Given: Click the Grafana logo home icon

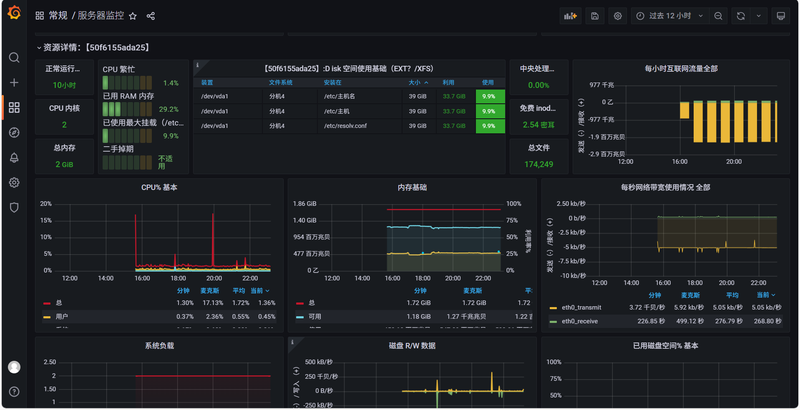Looking at the screenshot, I should click(14, 15).
